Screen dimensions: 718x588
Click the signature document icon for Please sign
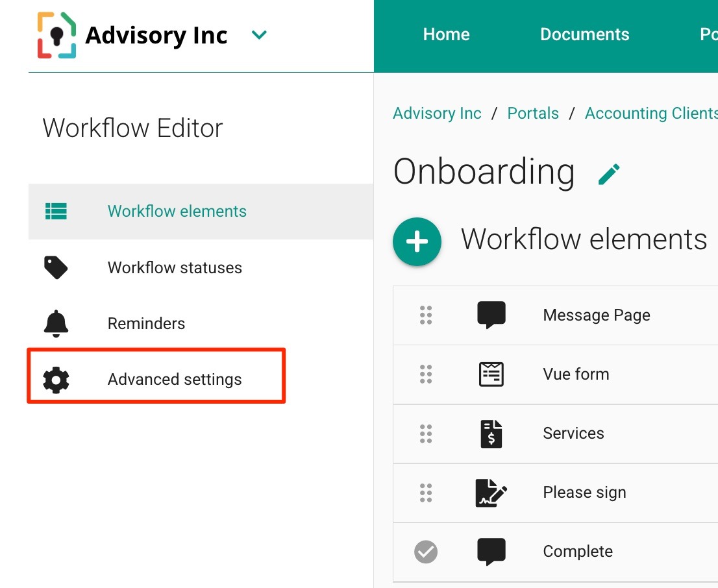[x=491, y=492]
